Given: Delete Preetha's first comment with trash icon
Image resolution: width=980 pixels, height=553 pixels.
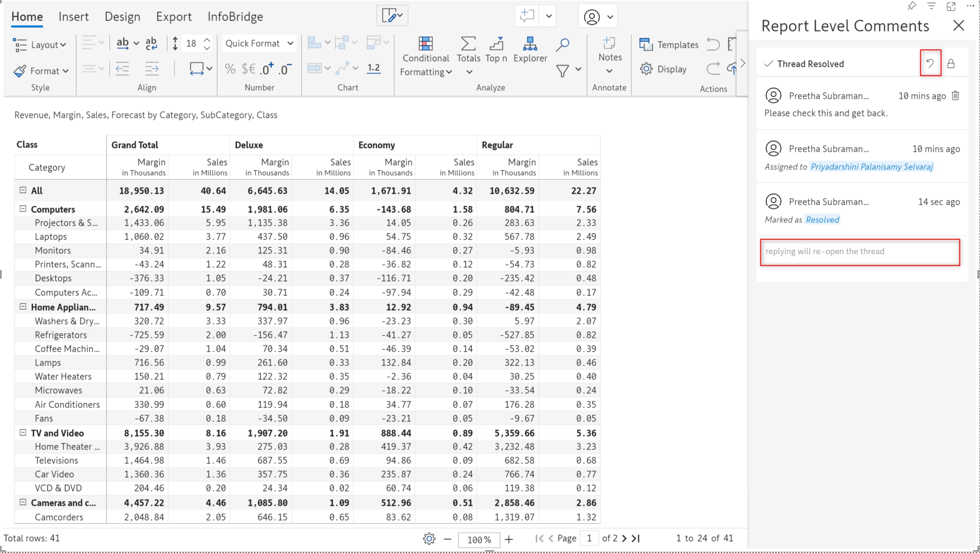Looking at the screenshot, I should [x=955, y=95].
